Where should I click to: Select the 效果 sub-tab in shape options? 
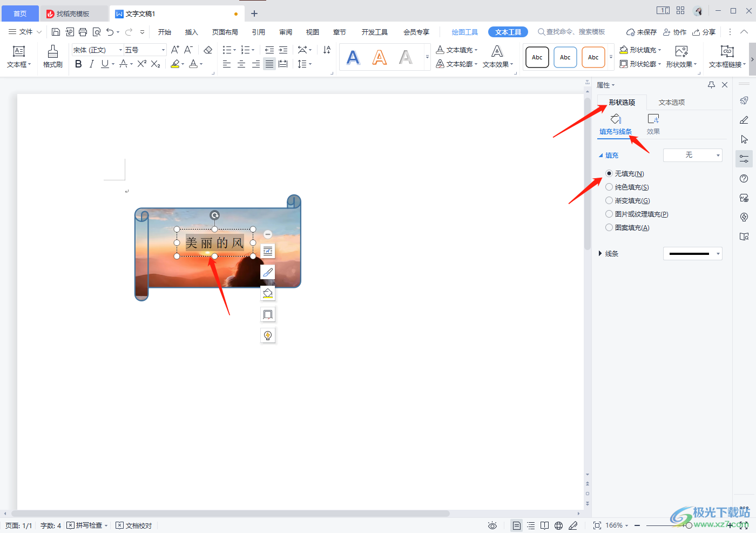pyautogui.click(x=653, y=124)
